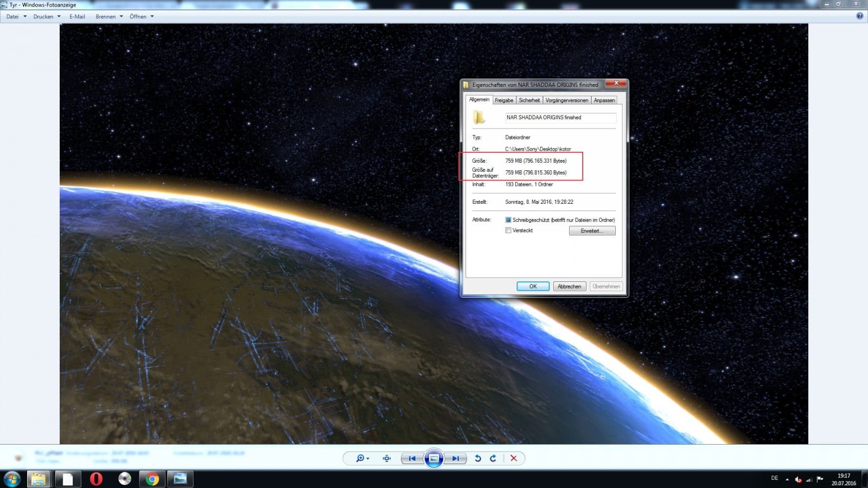The image size is (868, 488).
Task: Enable the Versteckt checkbox
Action: 508,230
